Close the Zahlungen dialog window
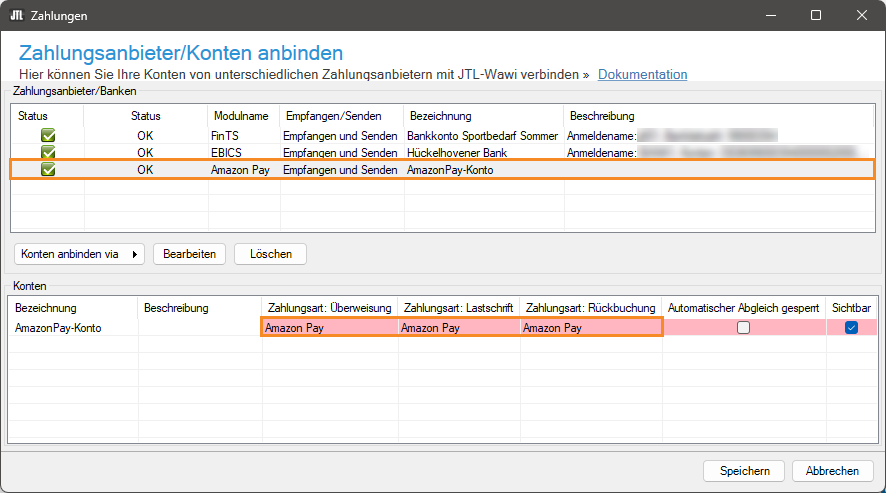Viewport: 886px width, 493px height. pos(862,16)
